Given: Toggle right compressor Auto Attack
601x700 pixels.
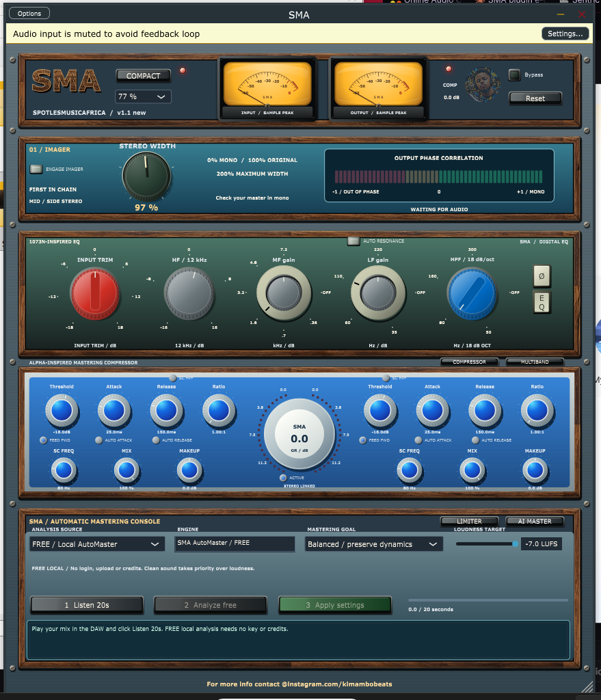Looking at the screenshot, I should coord(418,440).
